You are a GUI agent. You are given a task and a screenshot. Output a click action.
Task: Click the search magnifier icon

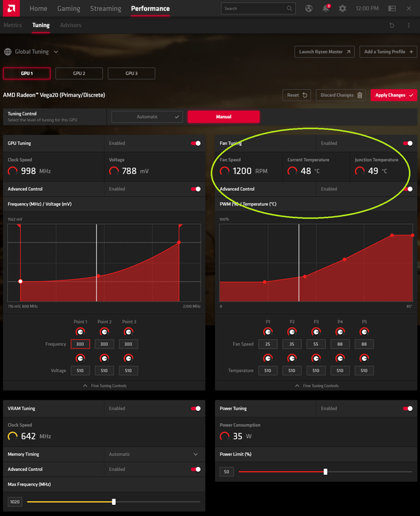pos(289,8)
